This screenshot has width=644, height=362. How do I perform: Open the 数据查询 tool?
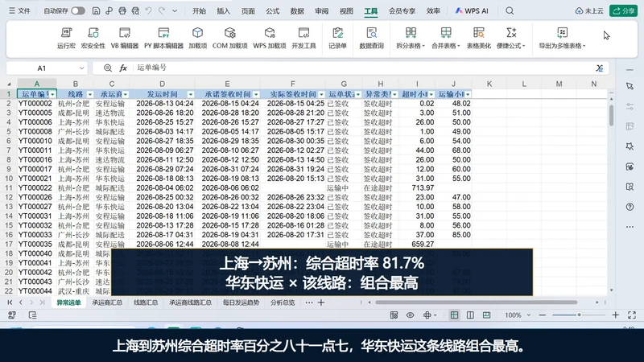pos(371,38)
